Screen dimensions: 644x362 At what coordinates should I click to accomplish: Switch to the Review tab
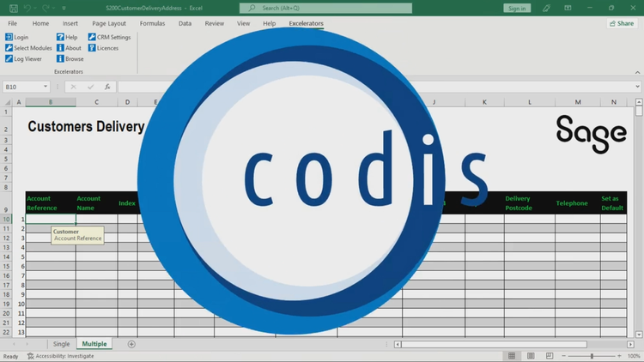pyautogui.click(x=215, y=23)
